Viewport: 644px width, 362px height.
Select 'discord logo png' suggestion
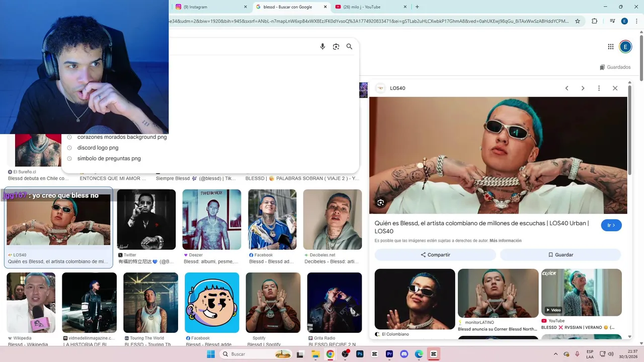pos(98,148)
